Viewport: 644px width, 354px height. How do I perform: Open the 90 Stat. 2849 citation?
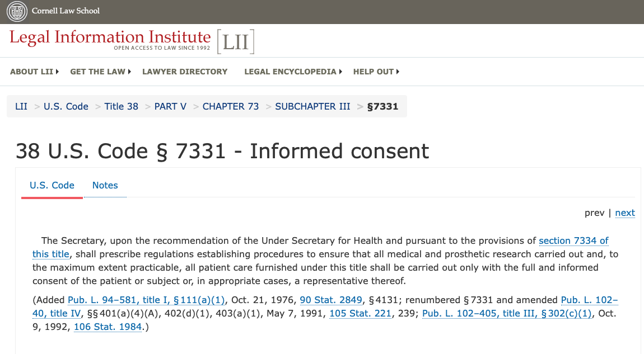(331, 300)
